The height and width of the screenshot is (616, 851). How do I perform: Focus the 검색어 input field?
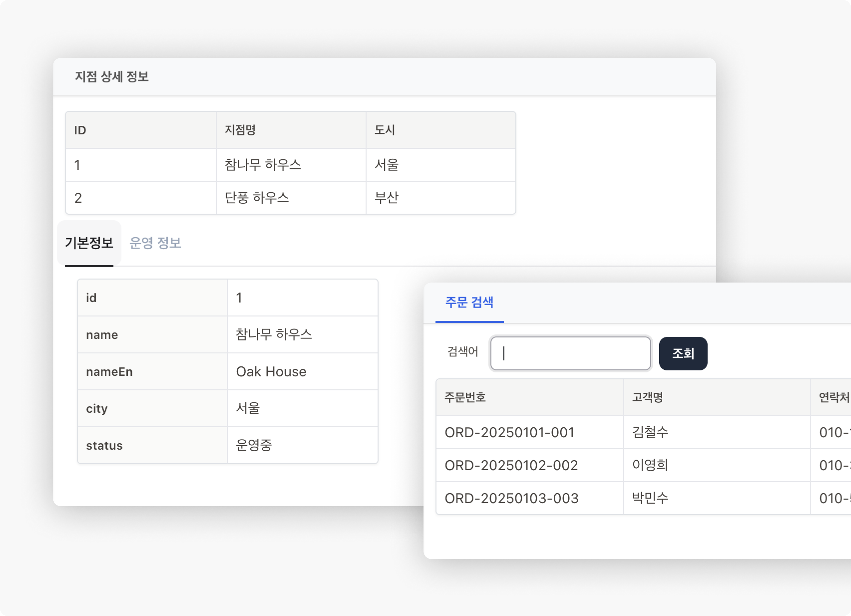[x=570, y=353]
